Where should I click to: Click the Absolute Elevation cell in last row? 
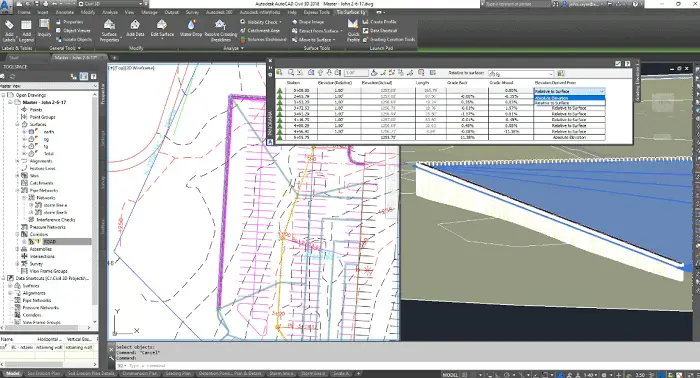(x=569, y=137)
